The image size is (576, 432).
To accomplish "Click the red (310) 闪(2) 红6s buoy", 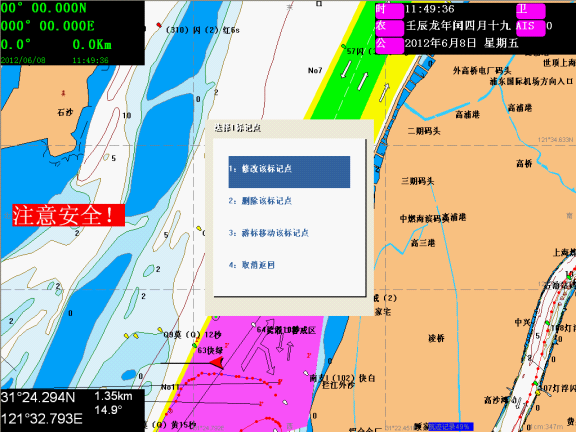I will coord(159,25).
